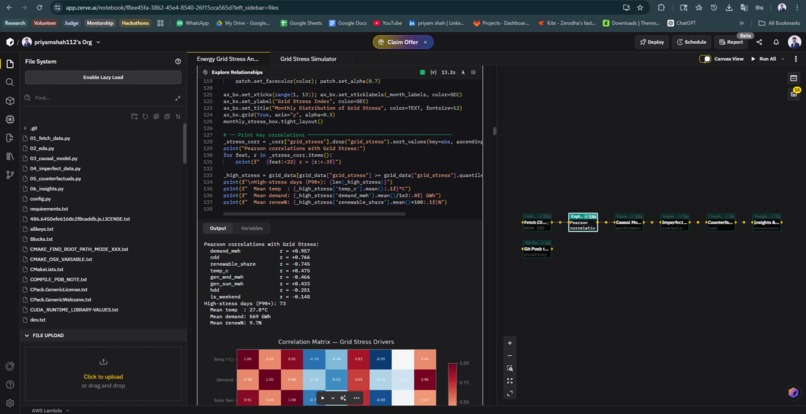The width and height of the screenshot is (806, 414).
Task: Switch to Energy Grid Stress An... tab
Action: tap(228, 59)
